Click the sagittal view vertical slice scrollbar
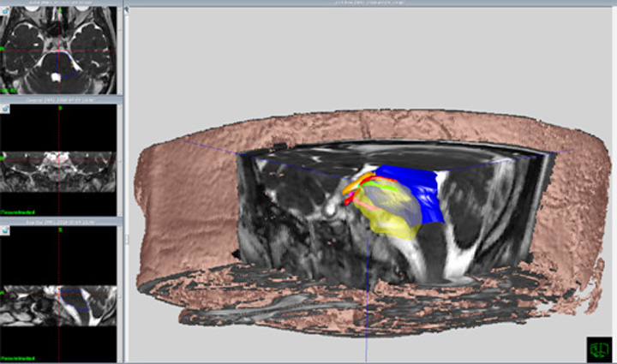617x364 pixels. point(120,294)
